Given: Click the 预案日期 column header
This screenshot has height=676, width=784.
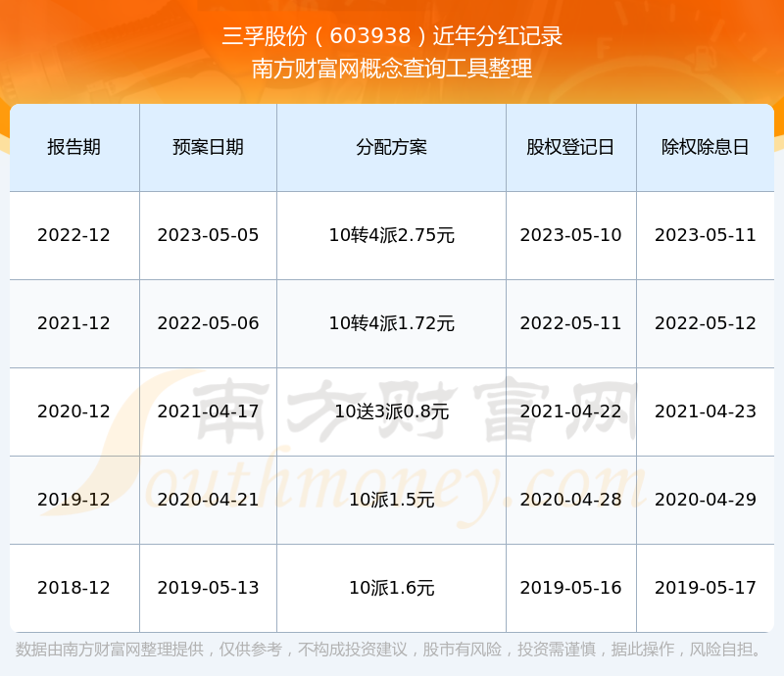Looking at the screenshot, I should click(x=208, y=148).
